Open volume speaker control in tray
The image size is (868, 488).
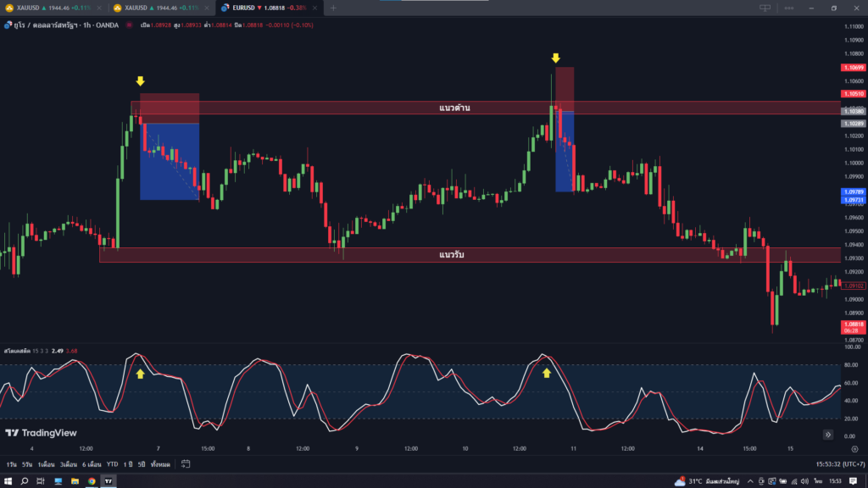804,481
